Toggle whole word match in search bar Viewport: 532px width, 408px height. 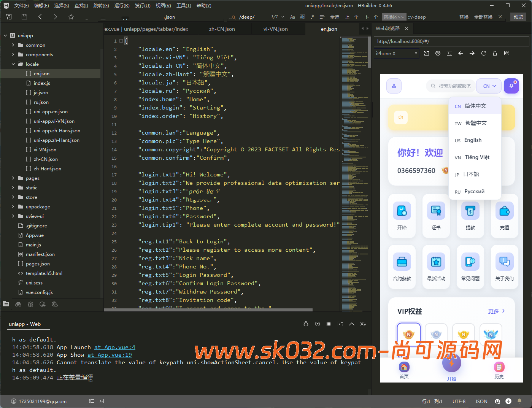point(303,17)
